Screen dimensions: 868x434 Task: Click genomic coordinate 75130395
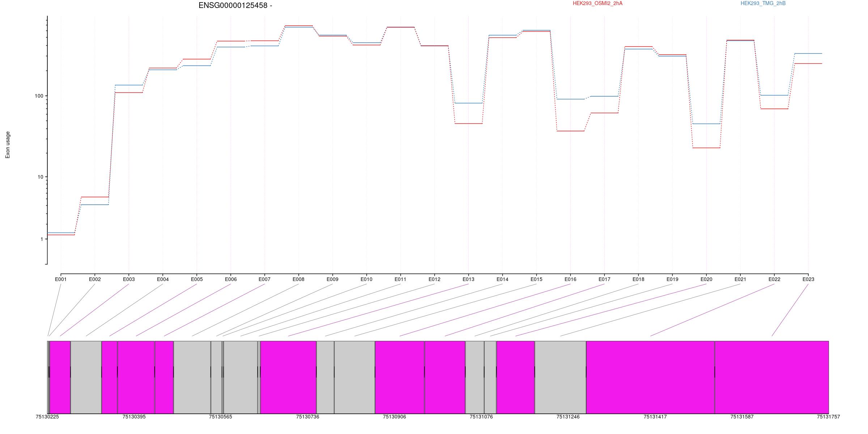pos(134,417)
